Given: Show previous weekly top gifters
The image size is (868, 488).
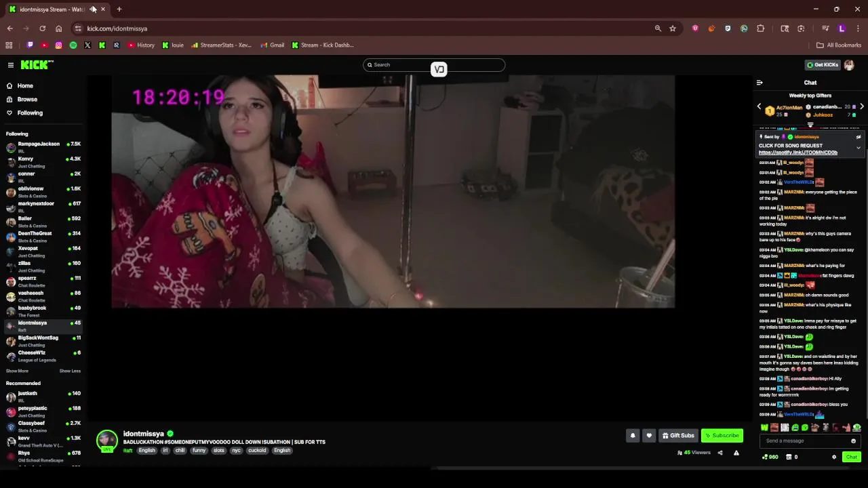Looking at the screenshot, I should [759, 106].
